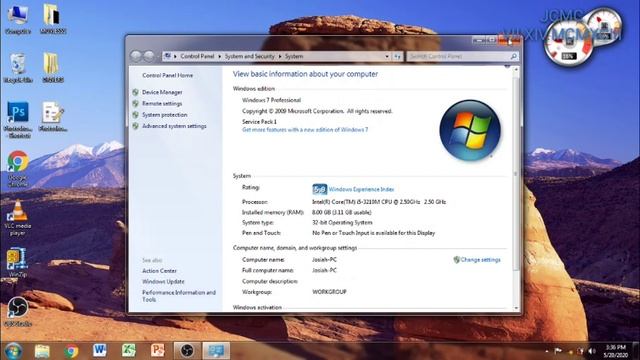Open Computer desktop icon
The width and height of the screenshot is (640, 360).
18,19
